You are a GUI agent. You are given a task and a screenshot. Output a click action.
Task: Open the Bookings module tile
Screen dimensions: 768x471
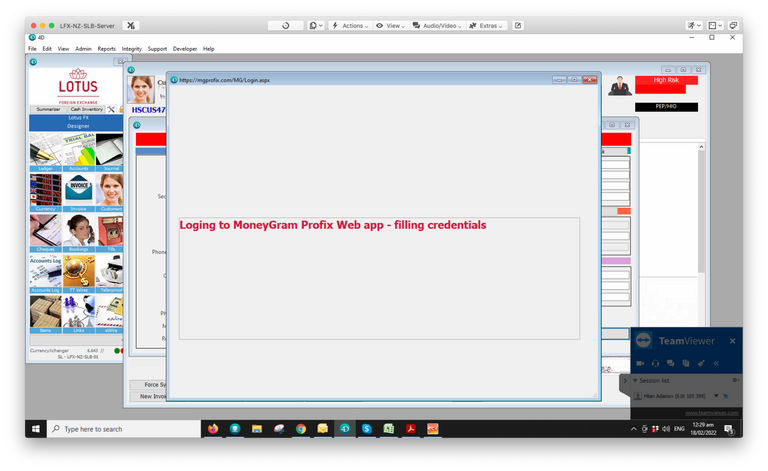pos(78,233)
